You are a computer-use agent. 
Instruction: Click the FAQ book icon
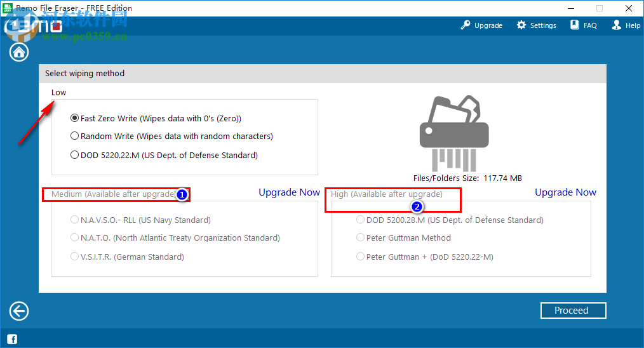pyautogui.click(x=575, y=25)
